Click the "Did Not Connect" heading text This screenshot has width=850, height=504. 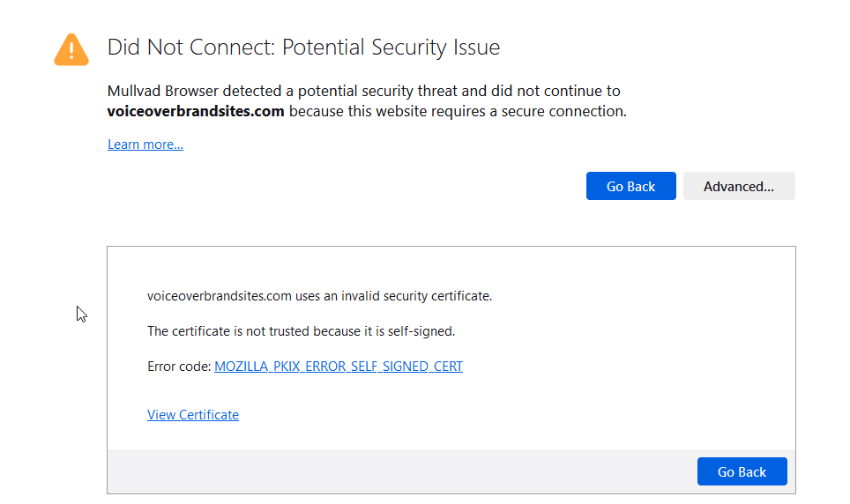pos(190,48)
